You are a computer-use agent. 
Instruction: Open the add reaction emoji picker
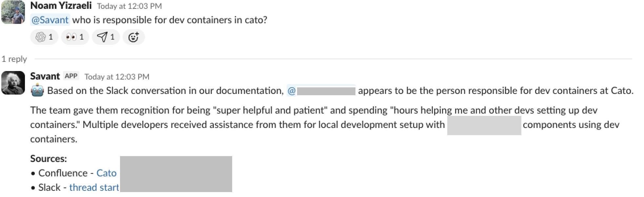133,37
